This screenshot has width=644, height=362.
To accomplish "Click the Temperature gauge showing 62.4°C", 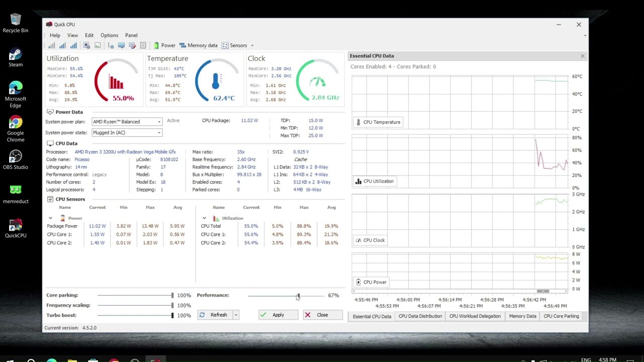I will click(x=217, y=80).
